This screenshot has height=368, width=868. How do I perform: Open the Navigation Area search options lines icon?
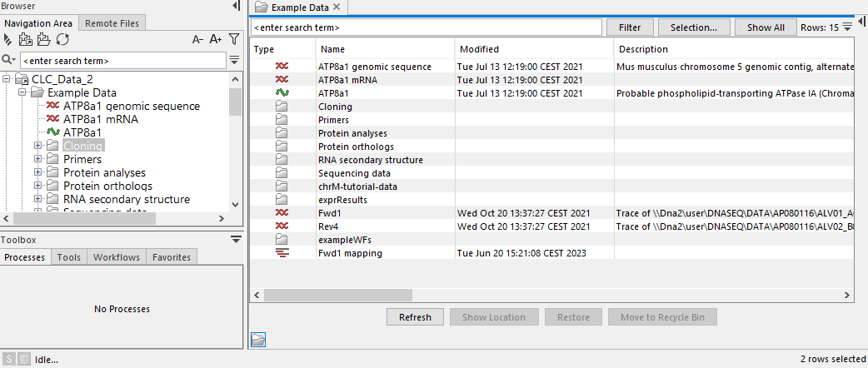click(234, 60)
